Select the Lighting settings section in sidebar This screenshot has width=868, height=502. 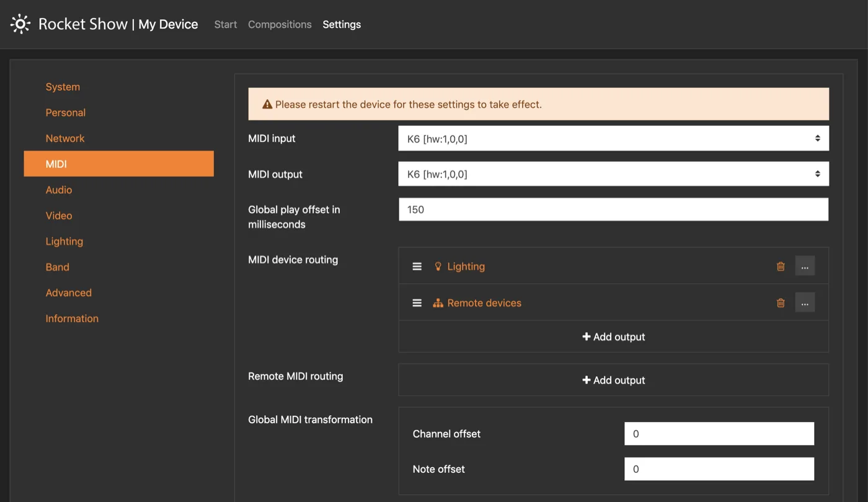click(x=64, y=241)
